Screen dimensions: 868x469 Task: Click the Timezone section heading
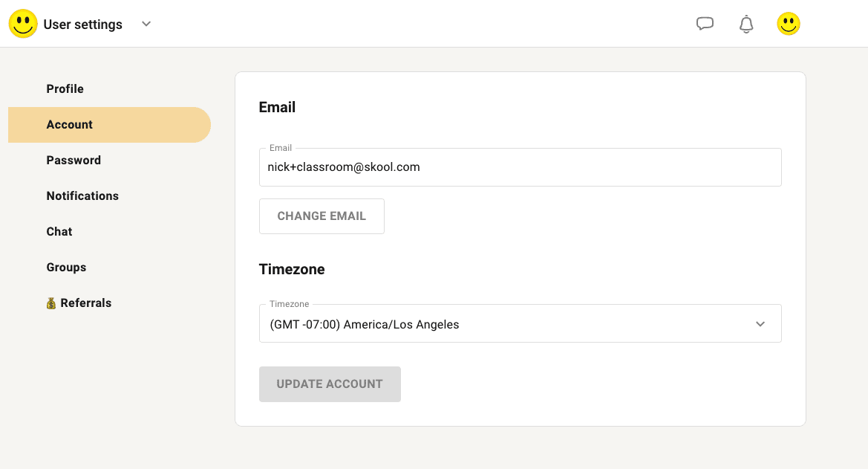(x=292, y=270)
